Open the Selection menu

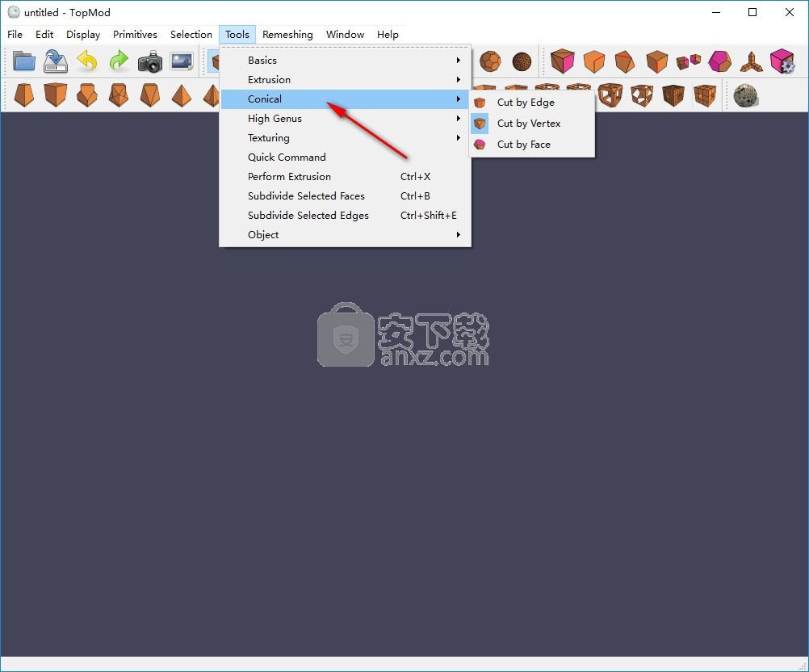tap(191, 35)
